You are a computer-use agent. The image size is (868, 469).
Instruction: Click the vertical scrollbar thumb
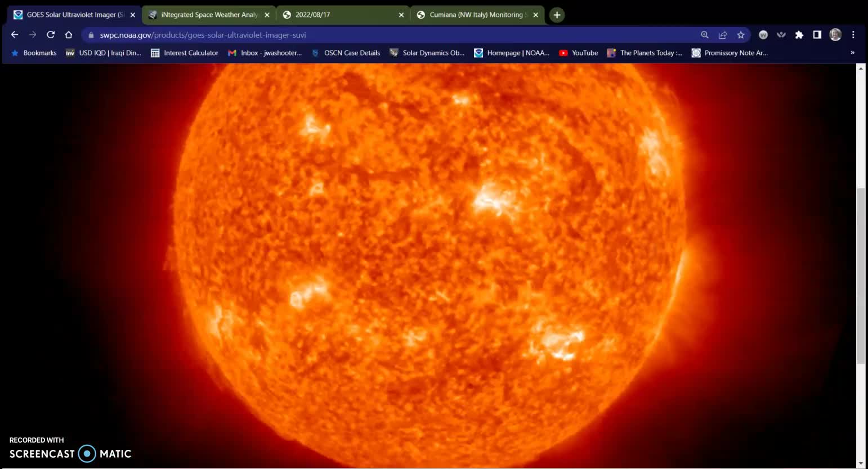click(x=860, y=276)
